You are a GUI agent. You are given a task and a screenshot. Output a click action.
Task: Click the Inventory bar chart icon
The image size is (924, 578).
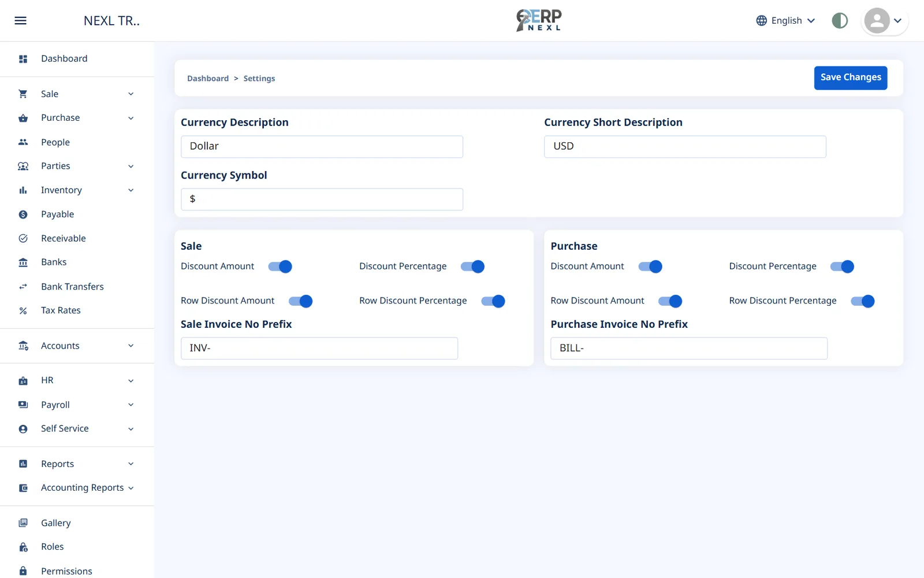[23, 190]
